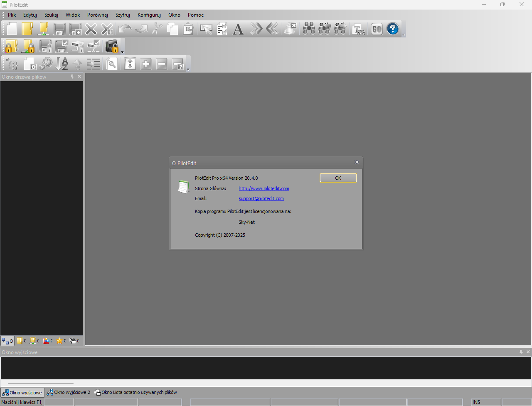Click the curly braces icon in the third toolbar

(x=12, y=64)
